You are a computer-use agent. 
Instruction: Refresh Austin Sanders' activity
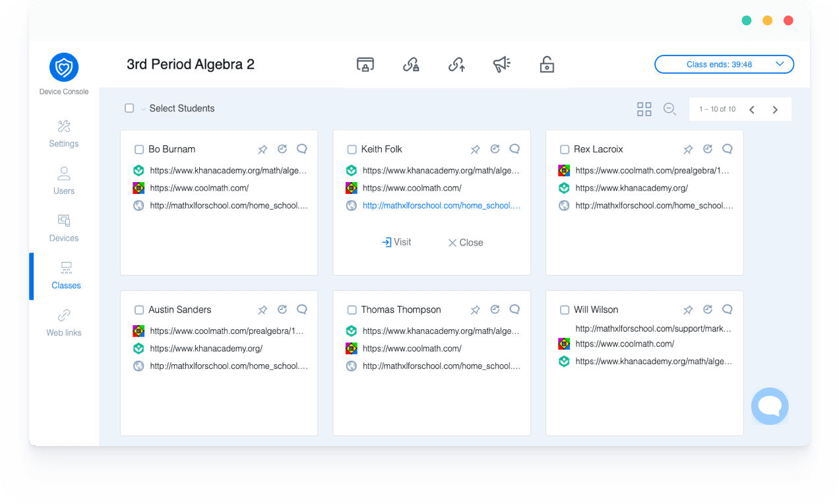(x=282, y=309)
